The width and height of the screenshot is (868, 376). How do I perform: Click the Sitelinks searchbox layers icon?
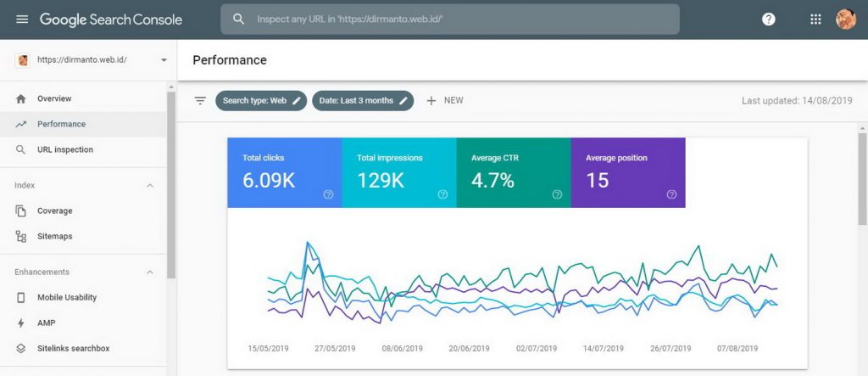pos(21,348)
